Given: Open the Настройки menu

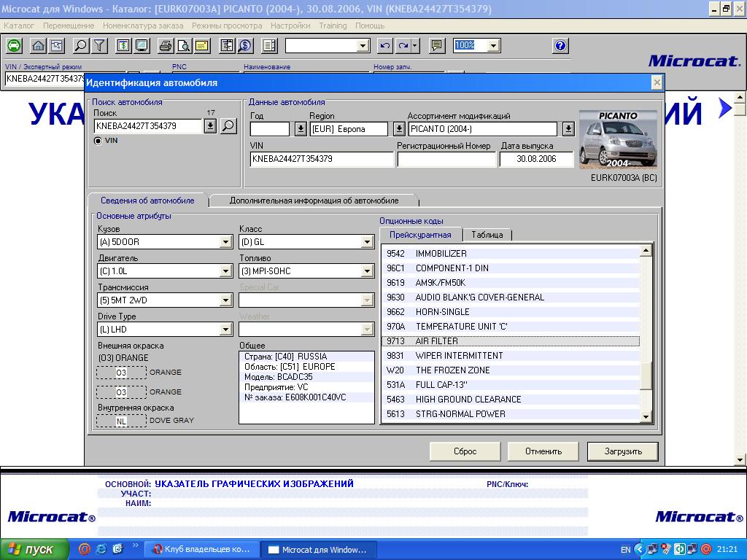Looking at the screenshot, I should pyautogui.click(x=290, y=26).
